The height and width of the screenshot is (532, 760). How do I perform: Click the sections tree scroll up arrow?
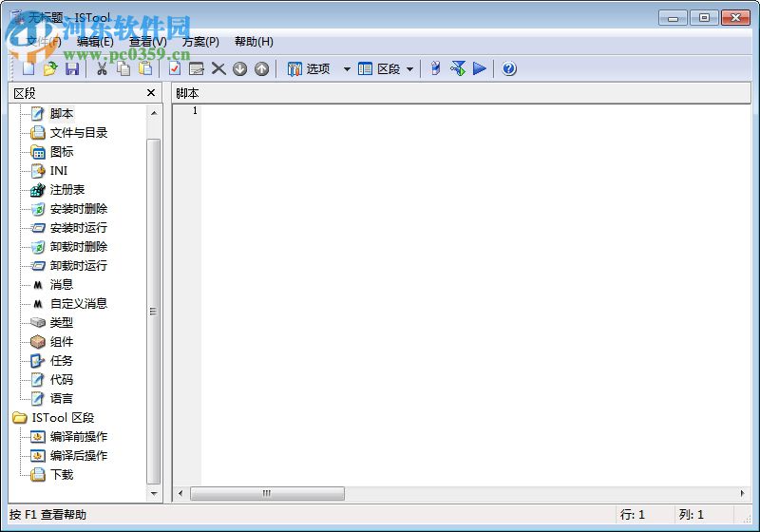(154, 113)
